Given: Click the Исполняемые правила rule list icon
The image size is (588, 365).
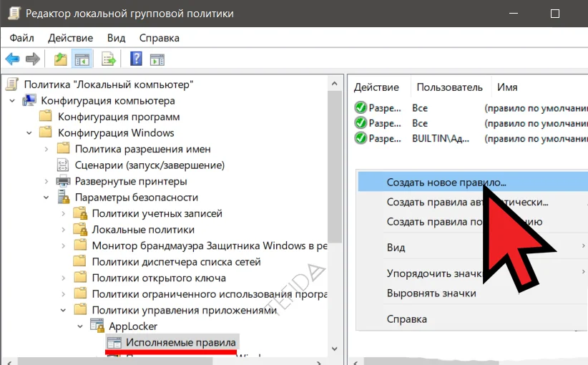Looking at the screenshot, I should coord(114,342).
